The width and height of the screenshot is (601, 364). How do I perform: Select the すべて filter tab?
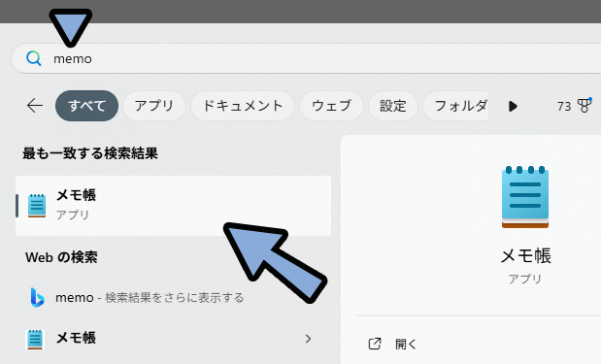tap(86, 106)
